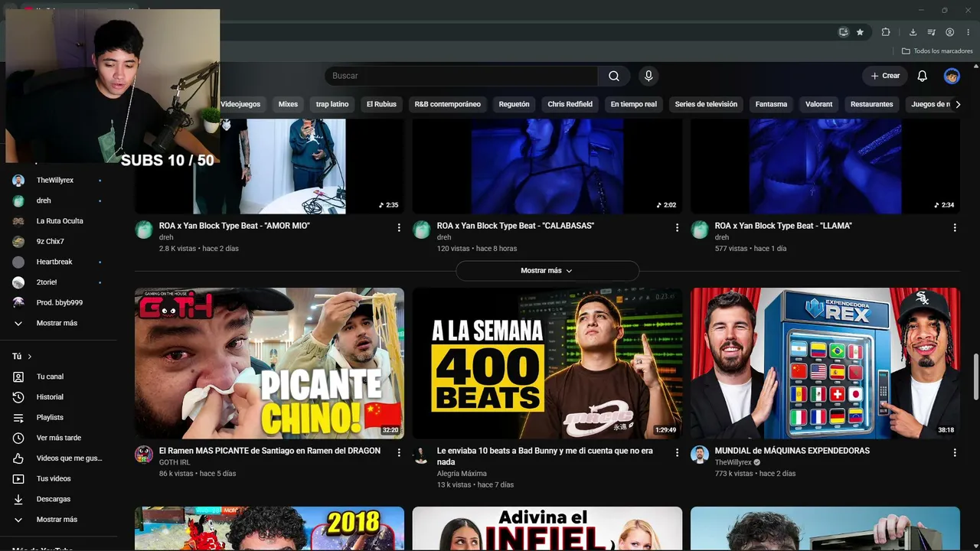Image resolution: width=980 pixels, height=551 pixels.
Task: Open the video title "El Ramen MAS PICANTE de Santiago"
Action: click(x=269, y=451)
